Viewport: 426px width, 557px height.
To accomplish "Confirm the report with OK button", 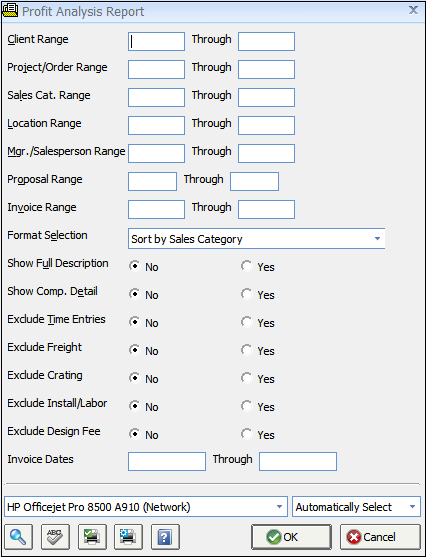I will coord(291,537).
